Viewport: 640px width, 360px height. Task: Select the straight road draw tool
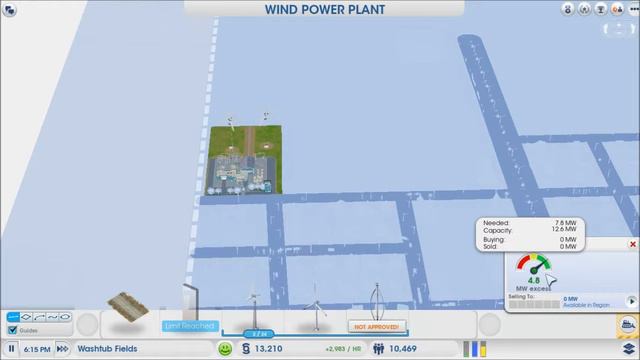tap(13, 317)
